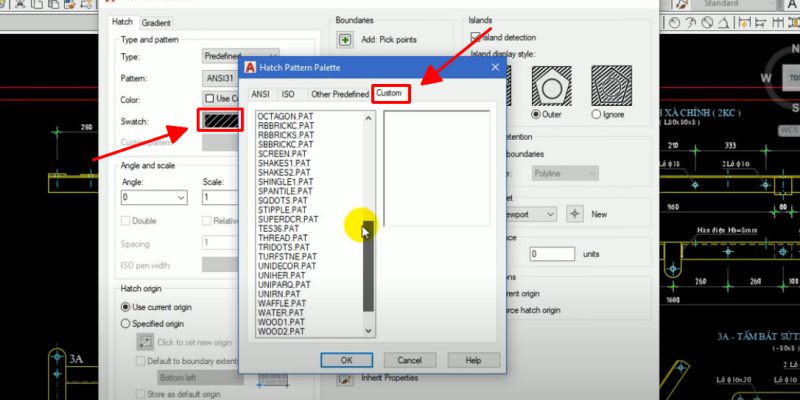The image size is (800, 400).
Task: Enable Island detection checkbox
Action: 475,37
